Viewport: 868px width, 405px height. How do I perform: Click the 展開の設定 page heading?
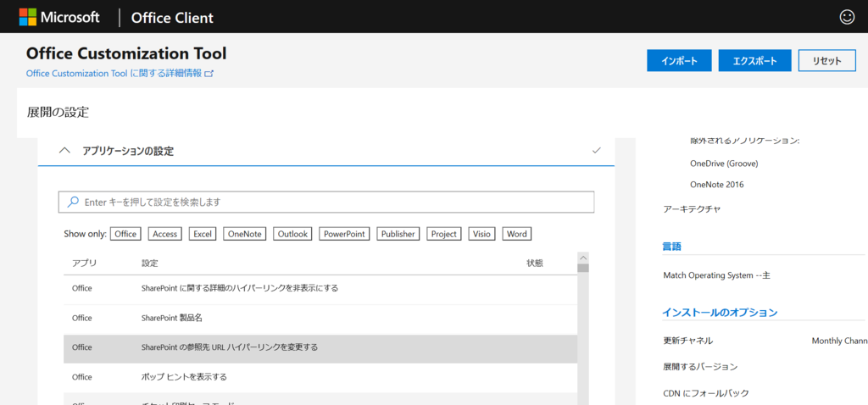pos(58,113)
